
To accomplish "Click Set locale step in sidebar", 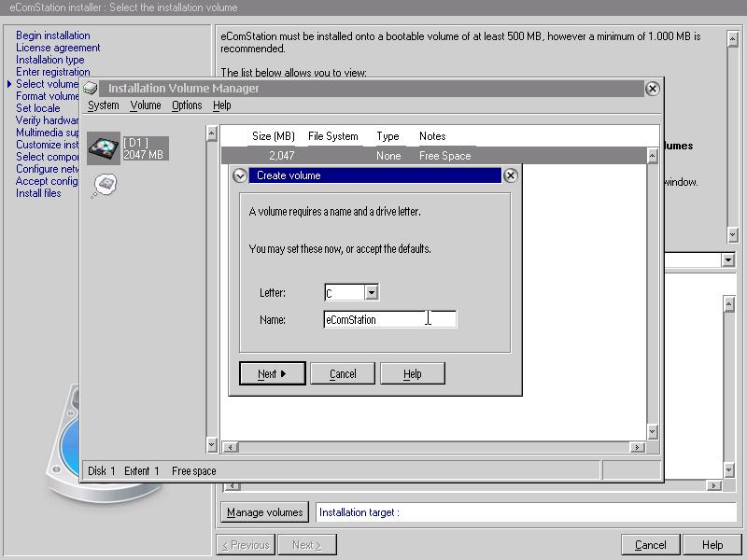I will tap(38, 108).
